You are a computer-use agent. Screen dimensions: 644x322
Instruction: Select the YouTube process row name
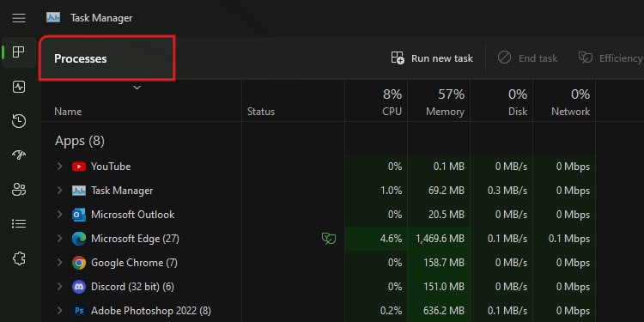pos(111,167)
